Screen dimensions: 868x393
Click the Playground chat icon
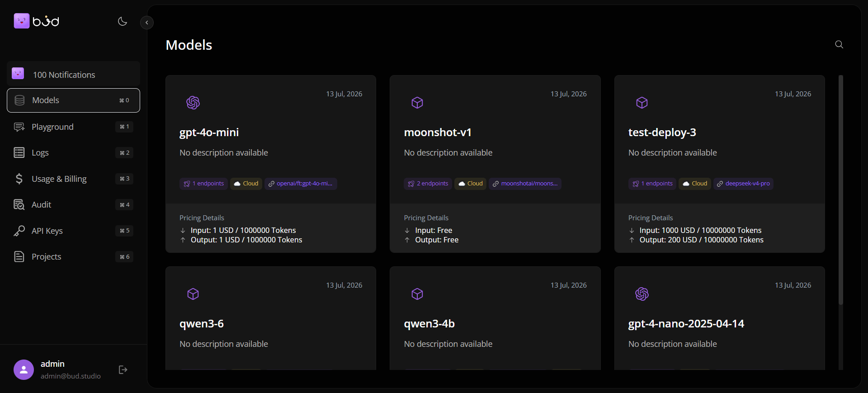click(x=19, y=127)
